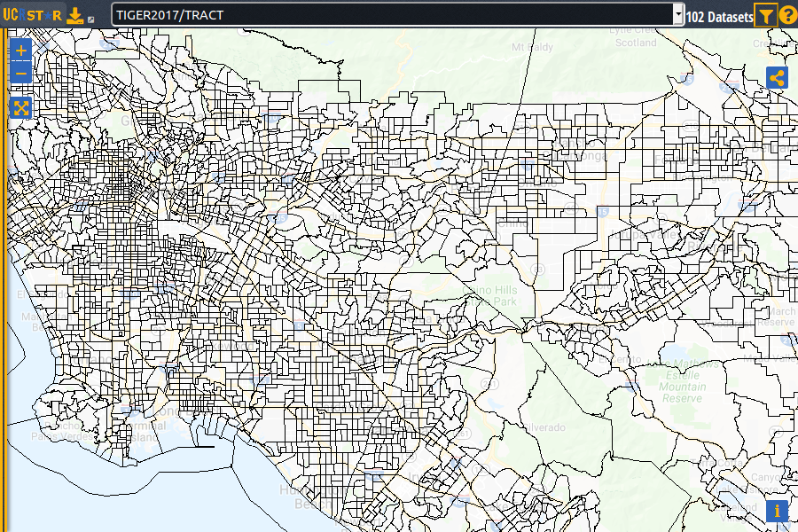Screen dimensions: 798x532
Task: Click the yellow left sidebar edge handle
Action: click(3, 266)
